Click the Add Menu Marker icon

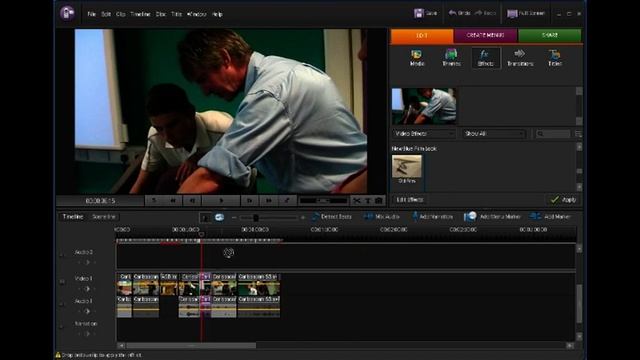(470, 216)
